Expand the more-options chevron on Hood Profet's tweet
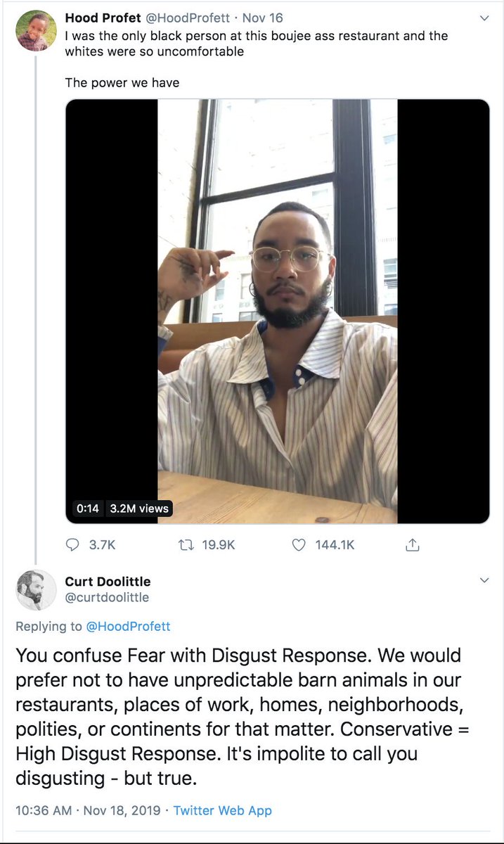Image resolution: width=504 pixels, height=844 pixels. point(484,18)
